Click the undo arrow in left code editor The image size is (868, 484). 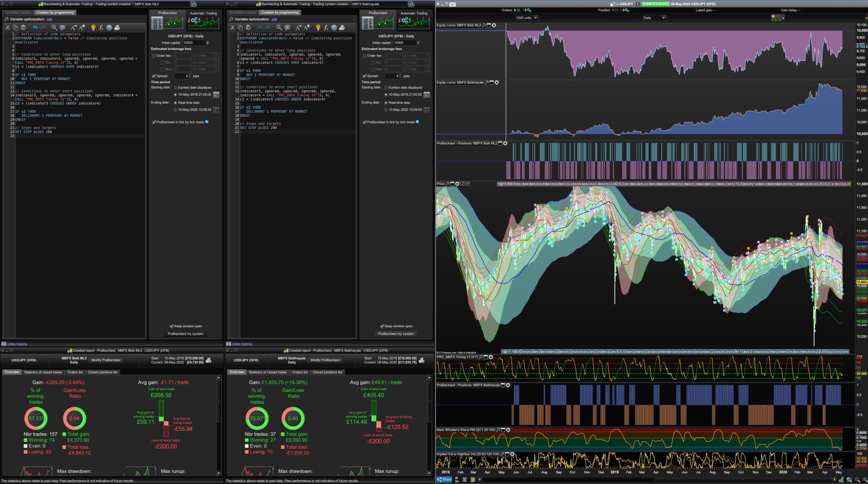pos(35,28)
